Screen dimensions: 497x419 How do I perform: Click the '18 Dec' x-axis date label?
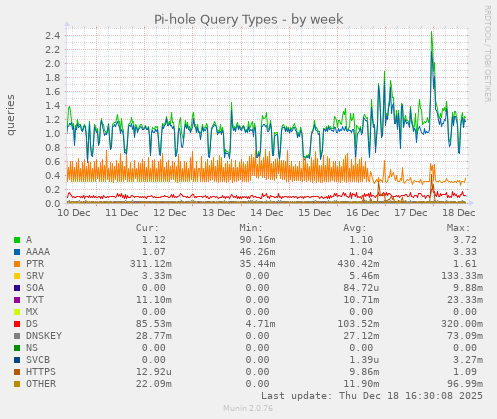(459, 213)
